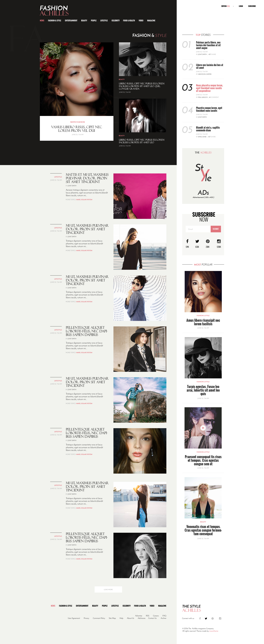The height and width of the screenshot is (644, 264).
Task: Click footer Twitter icon beside Connect with us
Action: [206, 619]
